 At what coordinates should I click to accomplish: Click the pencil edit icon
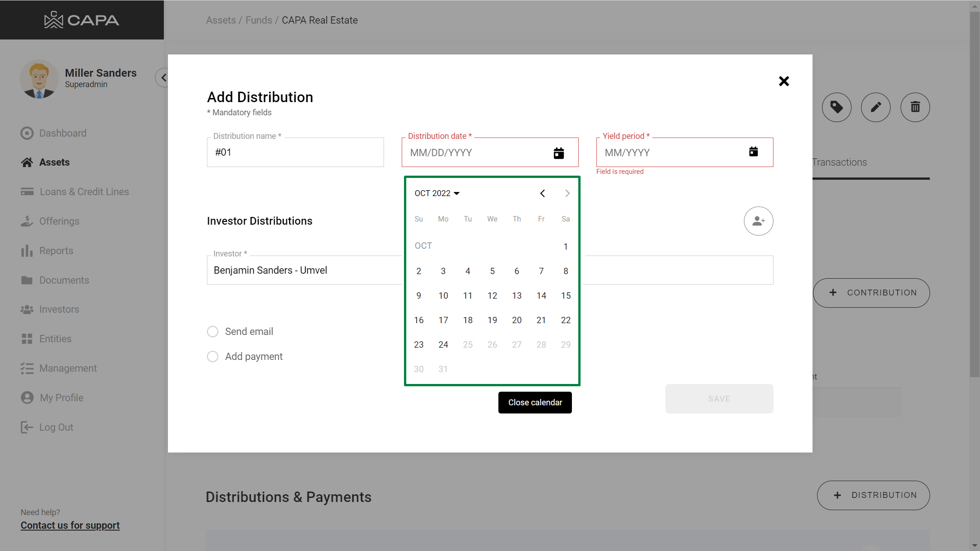pos(875,107)
